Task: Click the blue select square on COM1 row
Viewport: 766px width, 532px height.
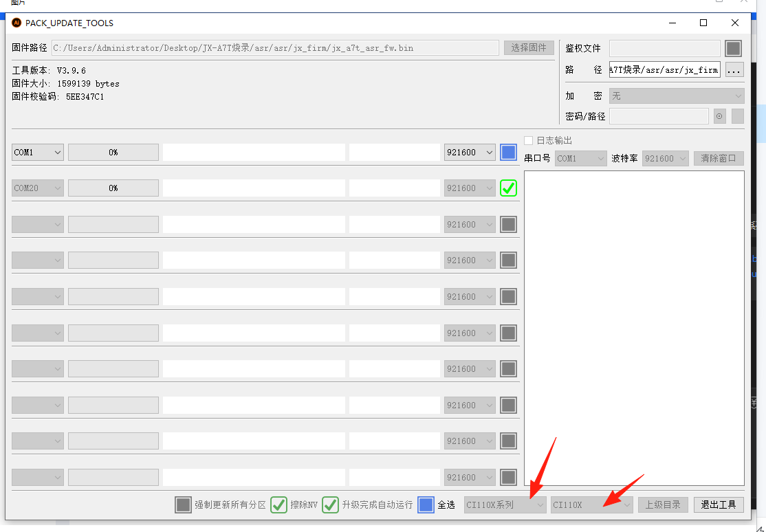Action: coord(508,152)
